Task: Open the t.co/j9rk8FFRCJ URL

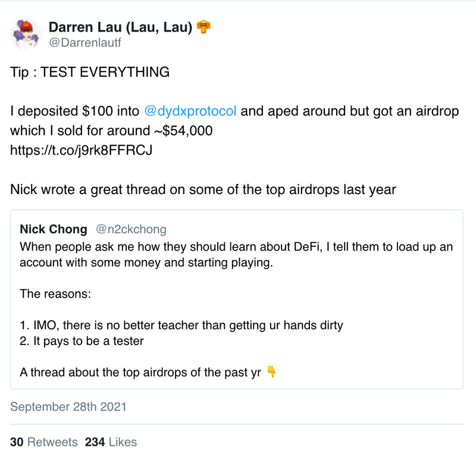Action: (82, 150)
